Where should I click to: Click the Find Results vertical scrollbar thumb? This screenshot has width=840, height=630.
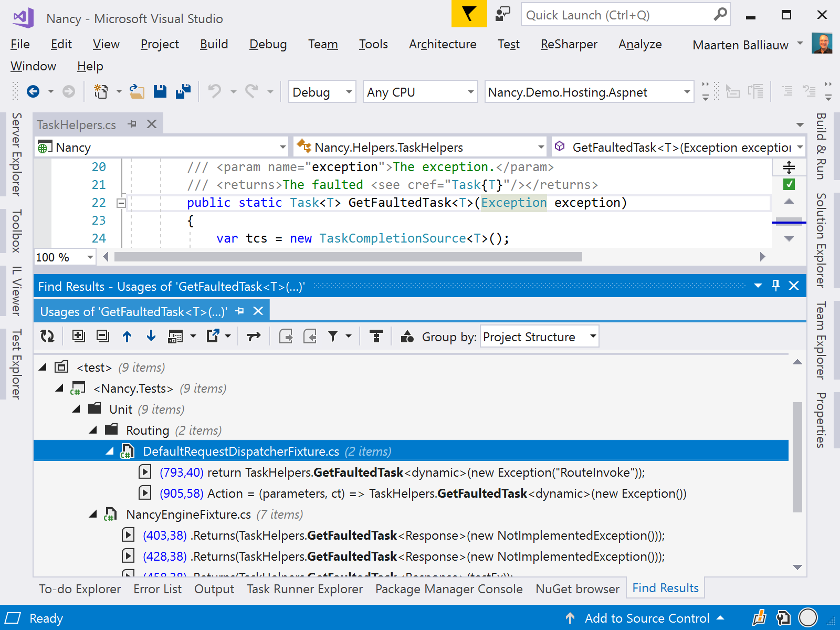pyautogui.click(x=797, y=457)
